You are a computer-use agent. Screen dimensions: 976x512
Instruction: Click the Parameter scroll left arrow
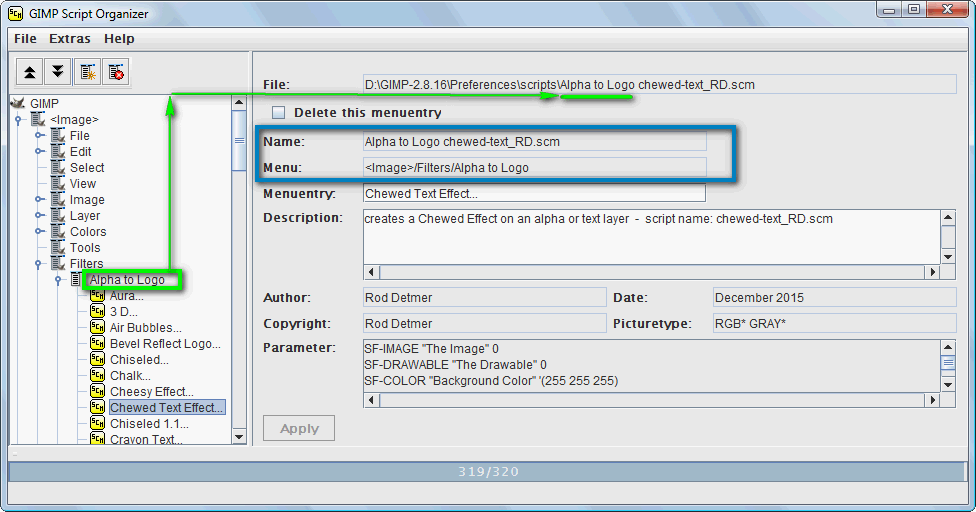372,400
